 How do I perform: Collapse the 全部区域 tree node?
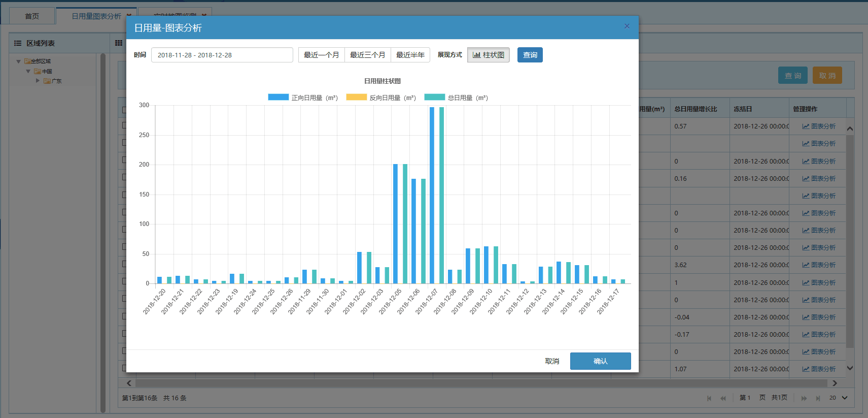19,61
